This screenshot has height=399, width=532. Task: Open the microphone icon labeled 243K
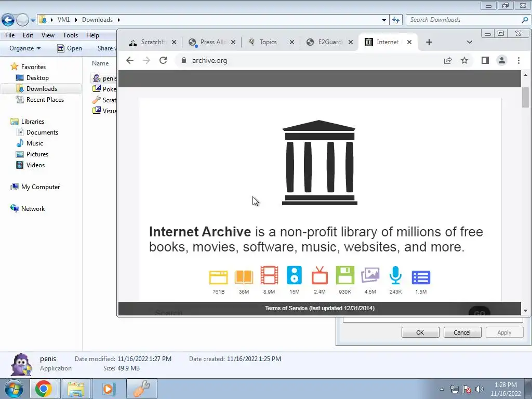click(395, 275)
